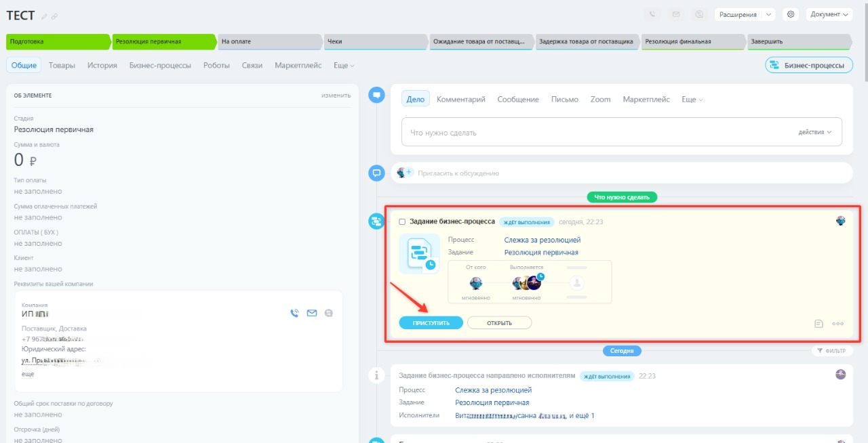Switch to the Товары tab

[62, 65]
